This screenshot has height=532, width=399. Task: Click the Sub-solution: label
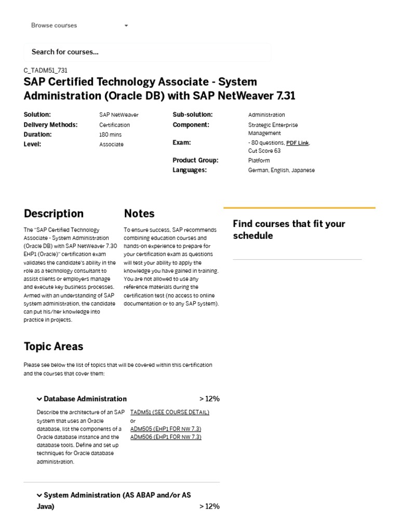pos(193,115)
